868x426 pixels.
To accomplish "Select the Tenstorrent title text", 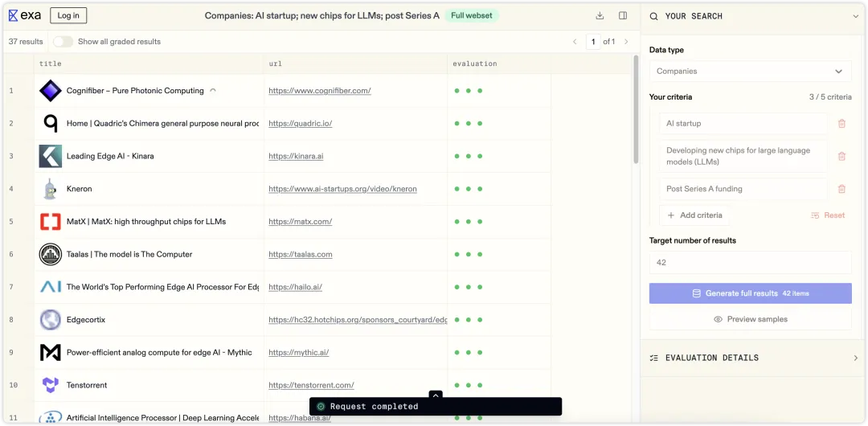I will click(x=87, y=385).
